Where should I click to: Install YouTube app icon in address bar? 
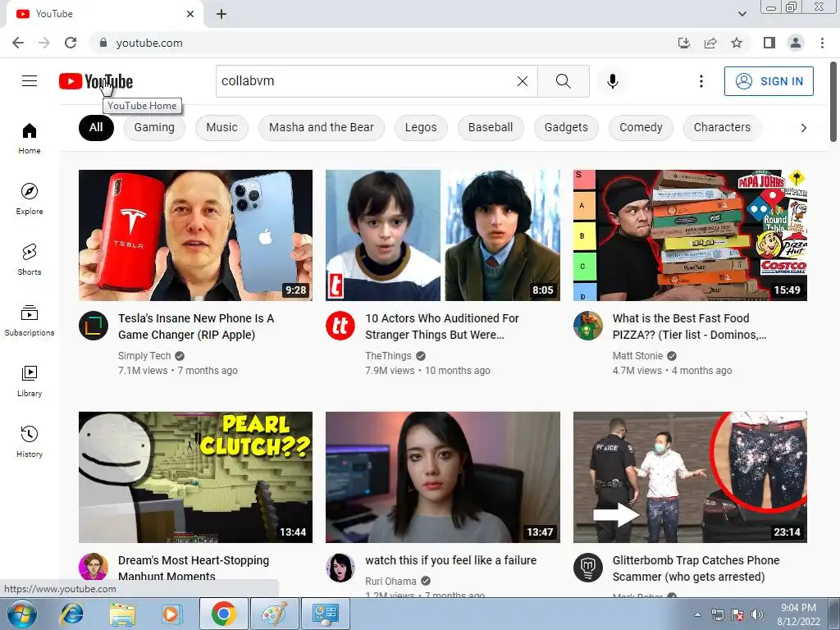pyautogui.click(x=683, y=43)
